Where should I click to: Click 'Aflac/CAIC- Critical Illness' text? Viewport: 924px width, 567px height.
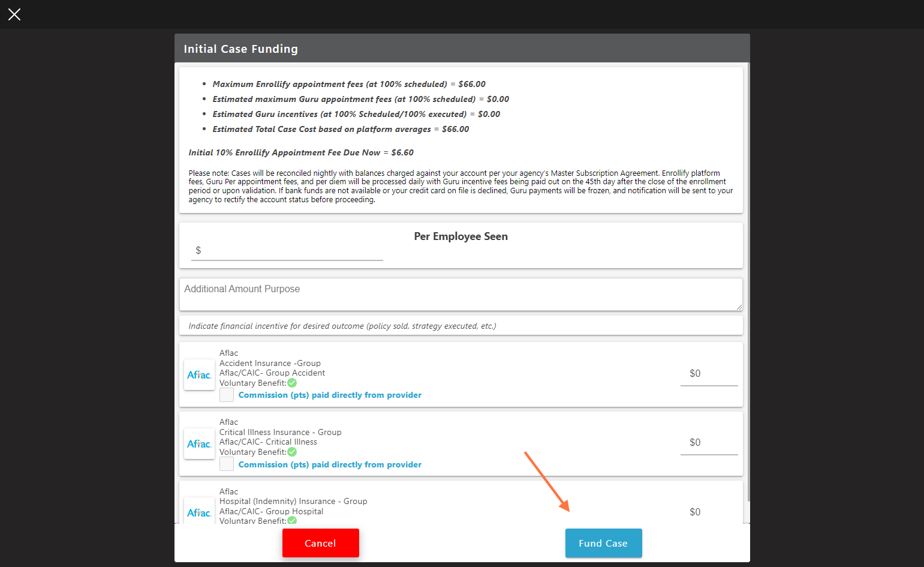pos(268,442)
